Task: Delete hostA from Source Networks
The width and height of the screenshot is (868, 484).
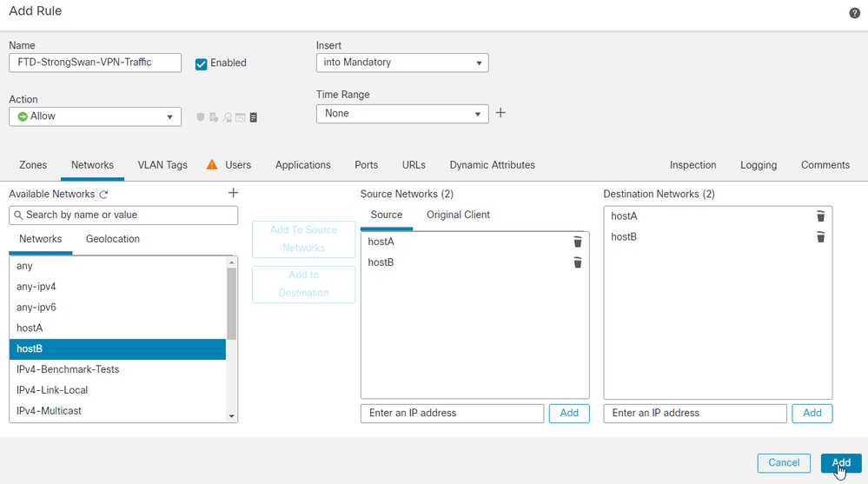Action: tap(578, 242)
